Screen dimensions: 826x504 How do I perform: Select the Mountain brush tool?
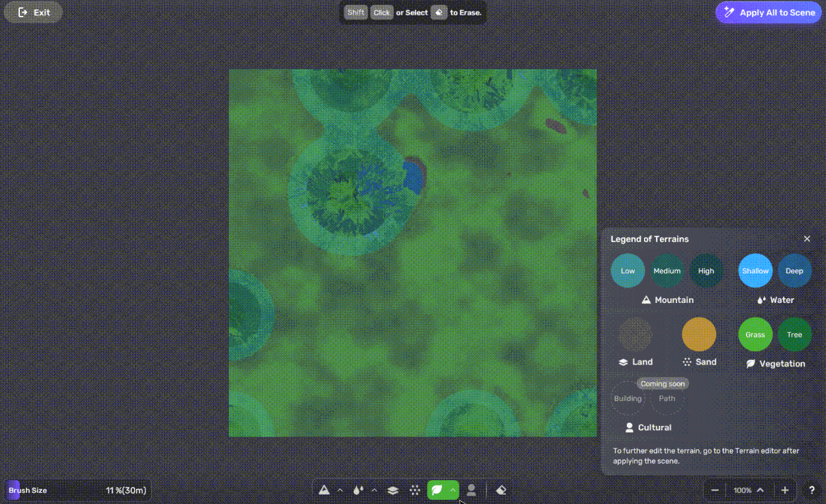[324, 490]
